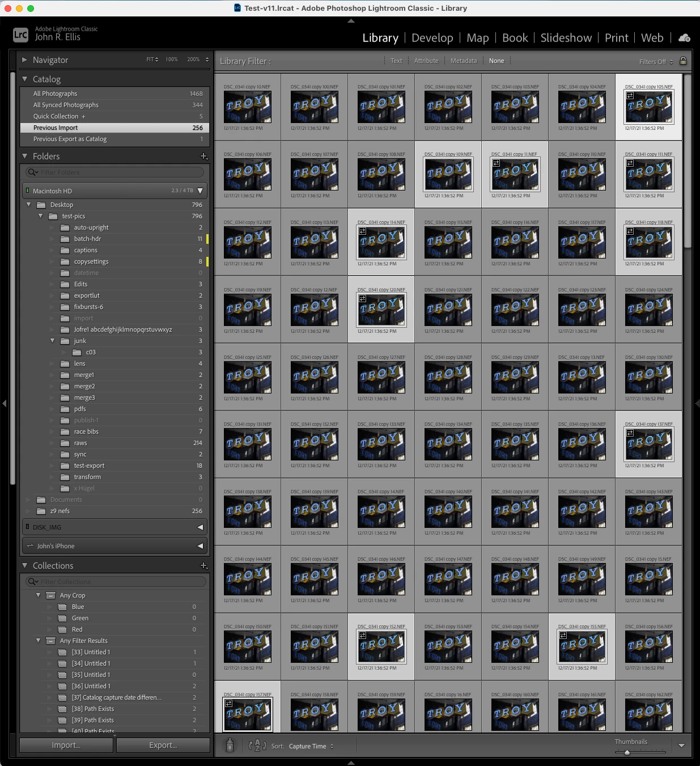700x766 pixels.
Task: Switch to the Develop module
Action: point(432,38)
